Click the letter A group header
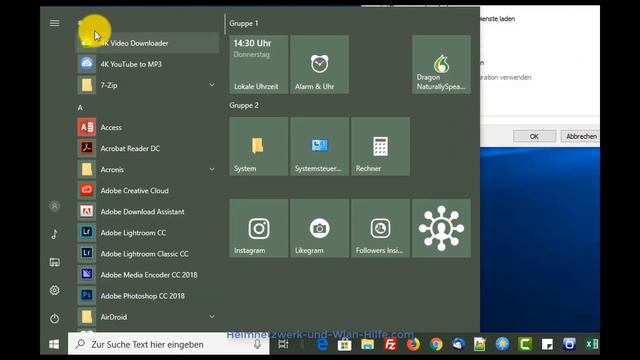 point(80,108)
